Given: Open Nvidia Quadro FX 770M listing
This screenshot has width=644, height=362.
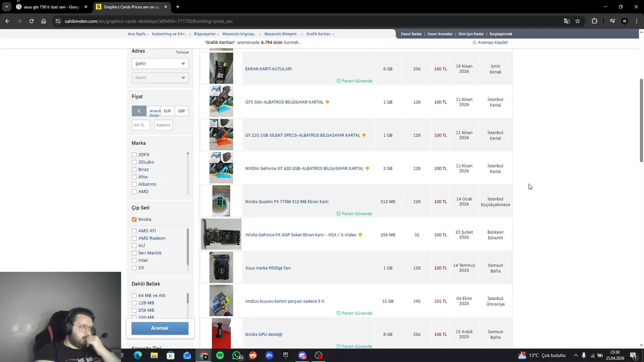Looking at the screenshot, I should tap(287, 202).
